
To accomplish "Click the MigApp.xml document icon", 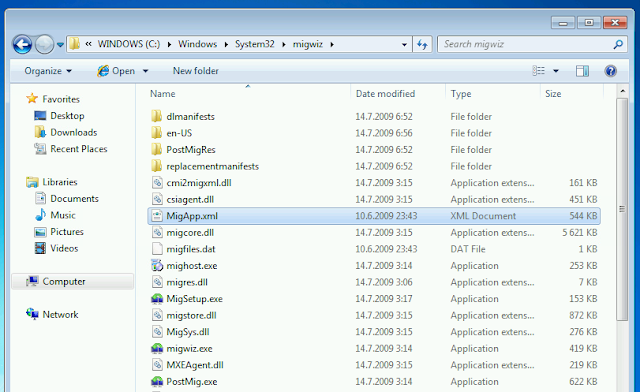I will pyautogui.click(x=157, y=216).
